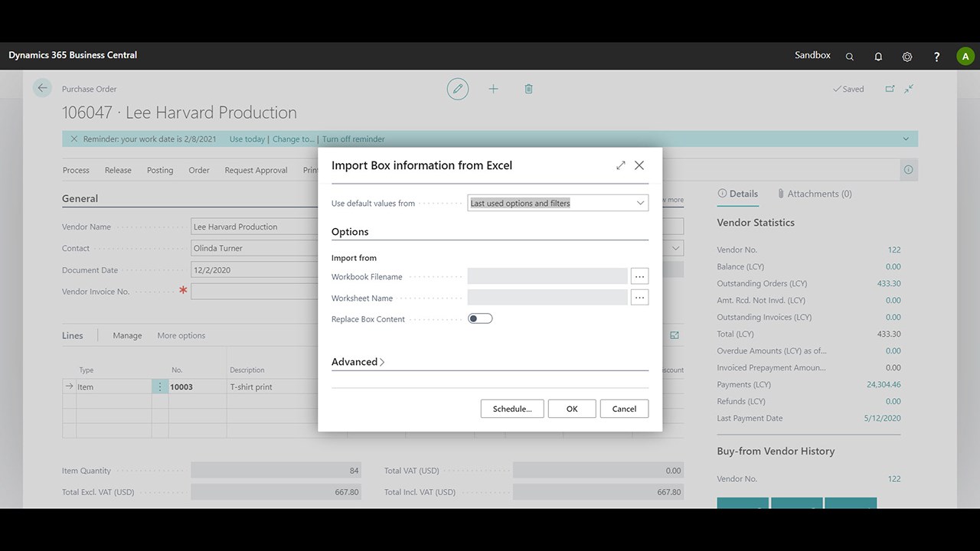Viewport: 980px width, 551px height.
Task: Click the Options section heading
Action: [x=350, y=232]
